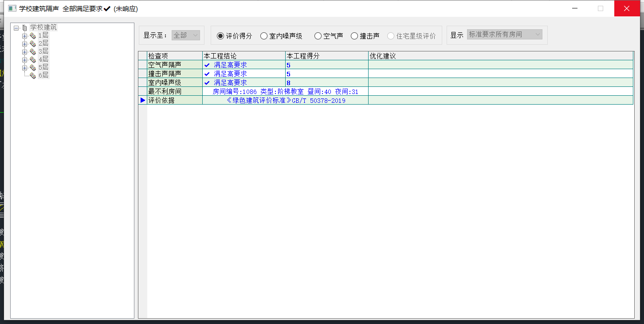This screenshot has width=644, height=324.
Task: Collapse the 学校建筑 root node
Action: [x=16, y=28]
